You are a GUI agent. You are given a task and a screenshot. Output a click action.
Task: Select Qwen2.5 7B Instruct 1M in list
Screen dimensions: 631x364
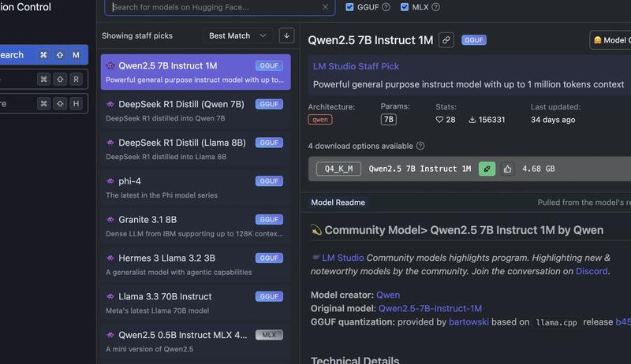[x=196, y=72]
